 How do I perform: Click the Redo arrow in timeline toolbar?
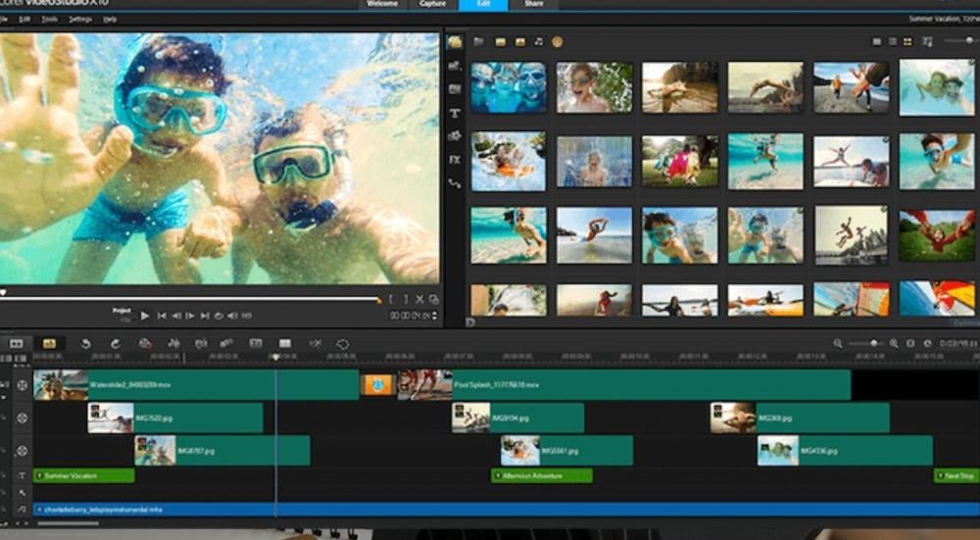click(x=115, y=344)
